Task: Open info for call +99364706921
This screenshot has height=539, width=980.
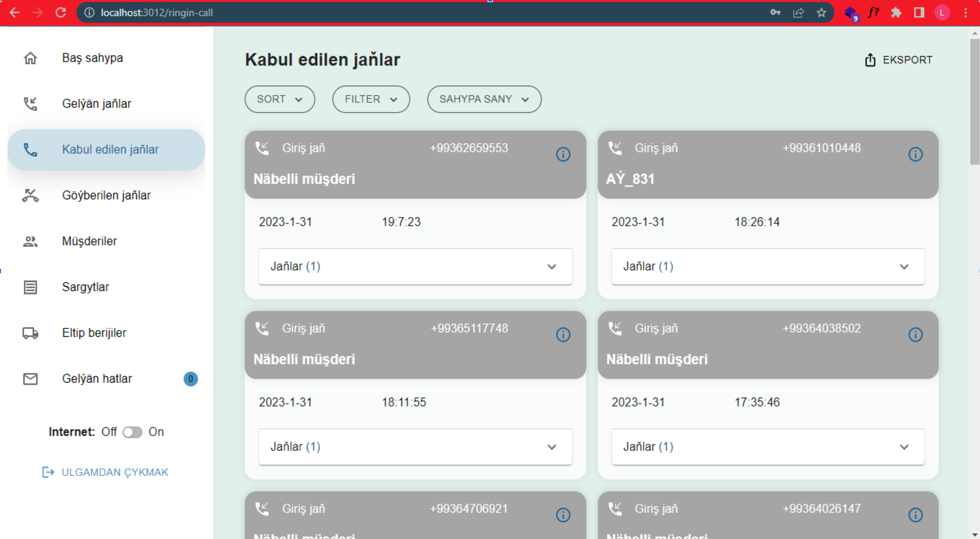Action: pyautogui.click(x=563, y=515)
